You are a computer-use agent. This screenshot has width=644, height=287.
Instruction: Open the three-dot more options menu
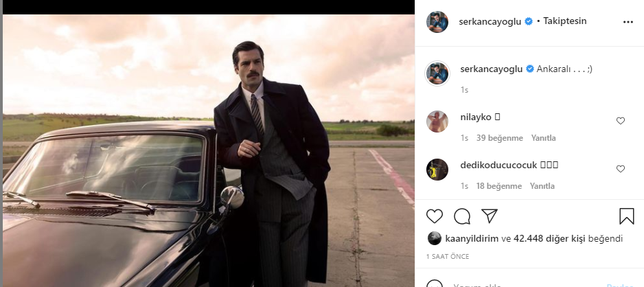click(x=628, y=22)
